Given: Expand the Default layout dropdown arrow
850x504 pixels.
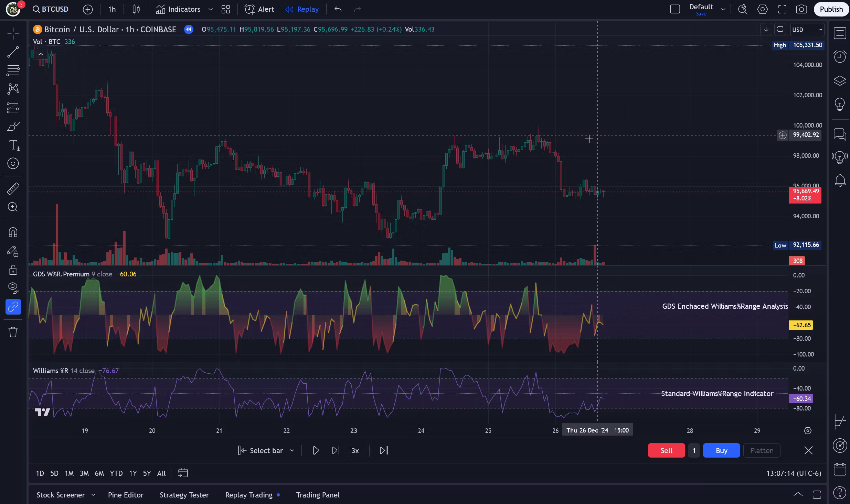Looking at the screenshot, I should [723, 9].
